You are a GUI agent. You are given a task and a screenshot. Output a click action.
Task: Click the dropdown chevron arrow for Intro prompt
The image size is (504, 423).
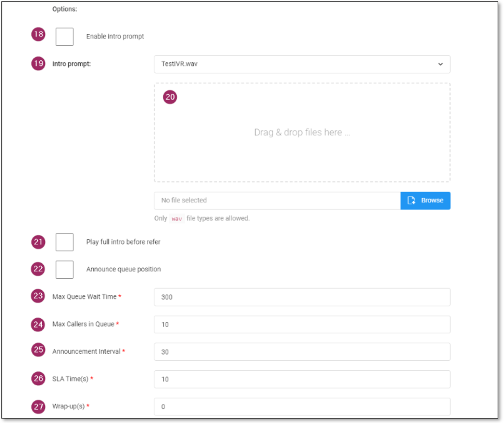(x=440, y=64)
